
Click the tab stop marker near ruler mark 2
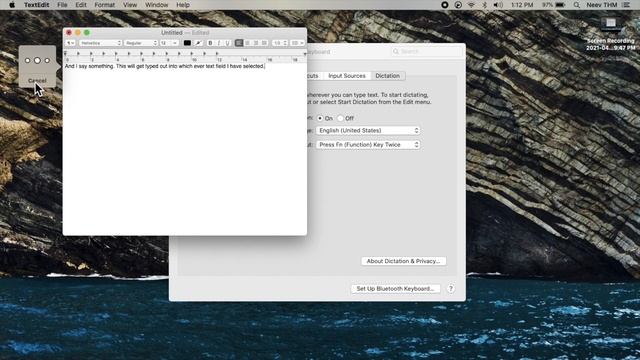(x=91, y=53)
